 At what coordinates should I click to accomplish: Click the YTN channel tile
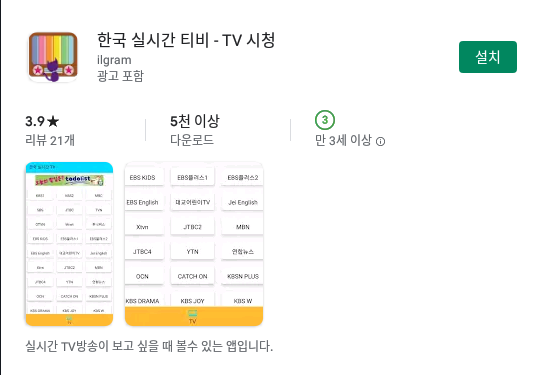pyautogui.click(x=192, y=252)
